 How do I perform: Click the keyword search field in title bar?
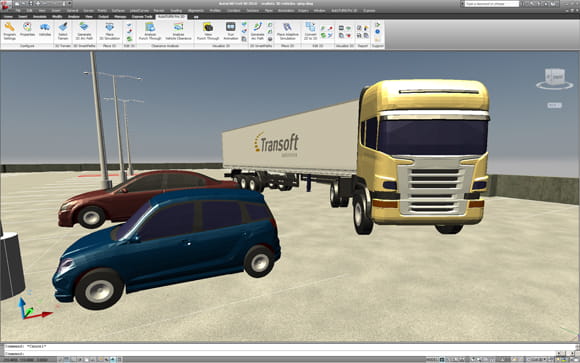492,4
